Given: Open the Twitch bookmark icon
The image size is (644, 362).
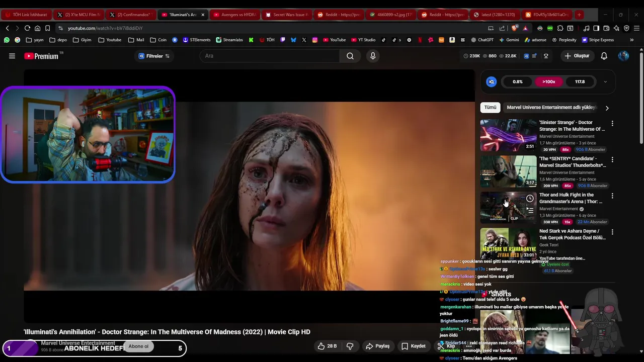Looking at the screenshot, I should pos(283,40).
